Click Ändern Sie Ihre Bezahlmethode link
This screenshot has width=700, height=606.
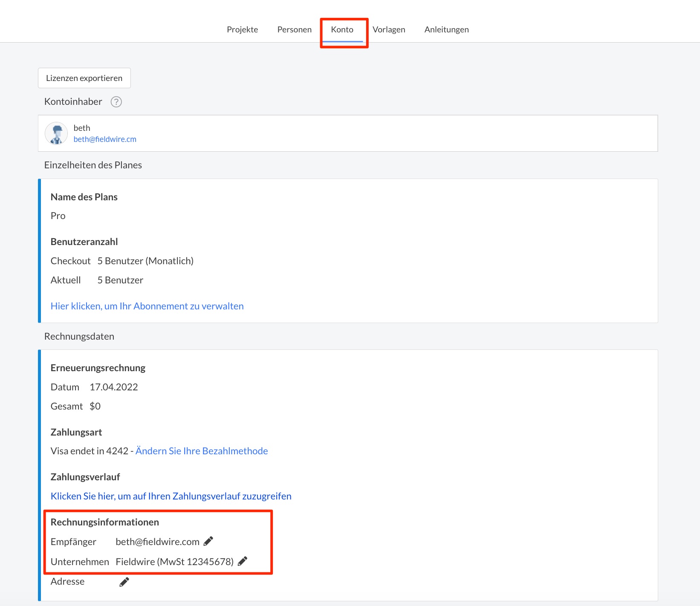click(202, 451)
